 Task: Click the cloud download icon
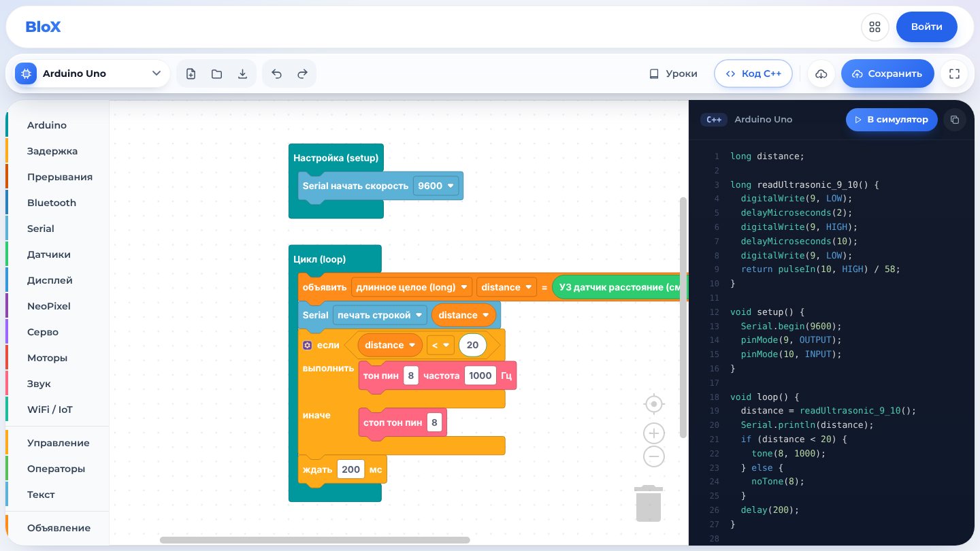(x=821, y=73)
